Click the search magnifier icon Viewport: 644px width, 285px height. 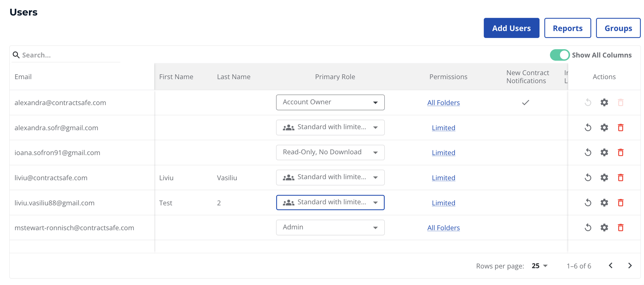(17, 55)
